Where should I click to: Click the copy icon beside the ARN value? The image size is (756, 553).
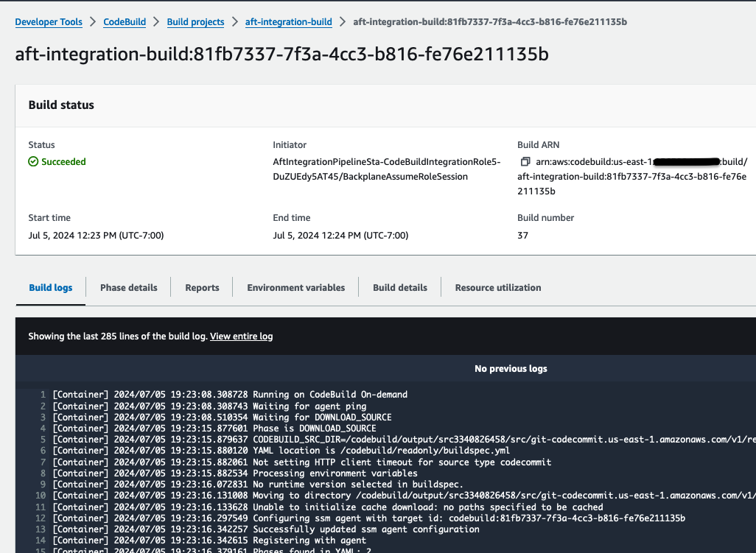[x=524, y=161]
